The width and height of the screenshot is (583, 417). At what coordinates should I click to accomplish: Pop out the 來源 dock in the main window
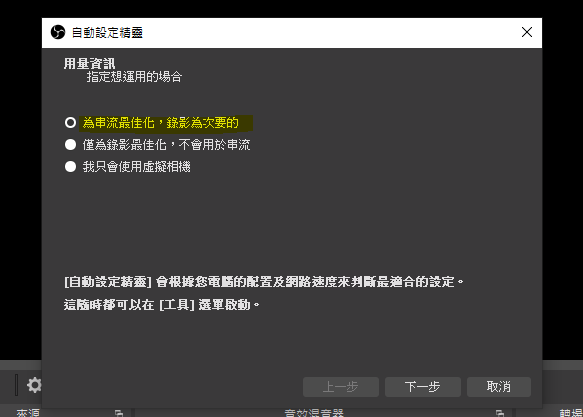[x=119, y=413]
